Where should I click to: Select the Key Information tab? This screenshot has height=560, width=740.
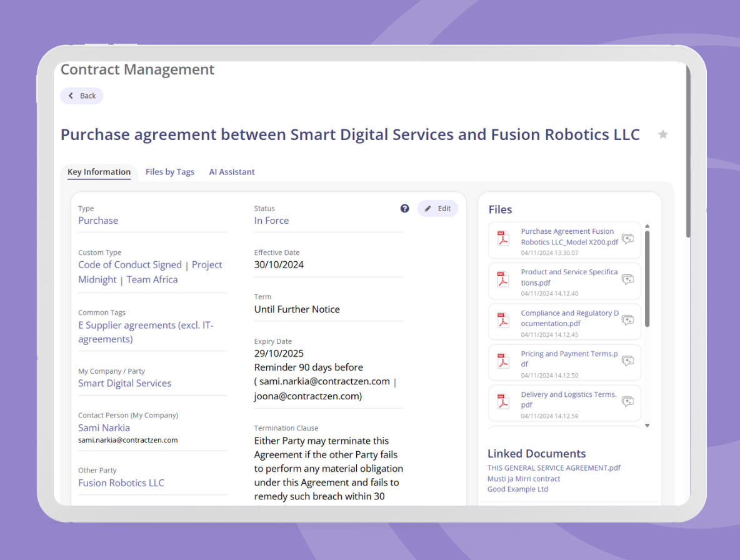pos(99,172)
